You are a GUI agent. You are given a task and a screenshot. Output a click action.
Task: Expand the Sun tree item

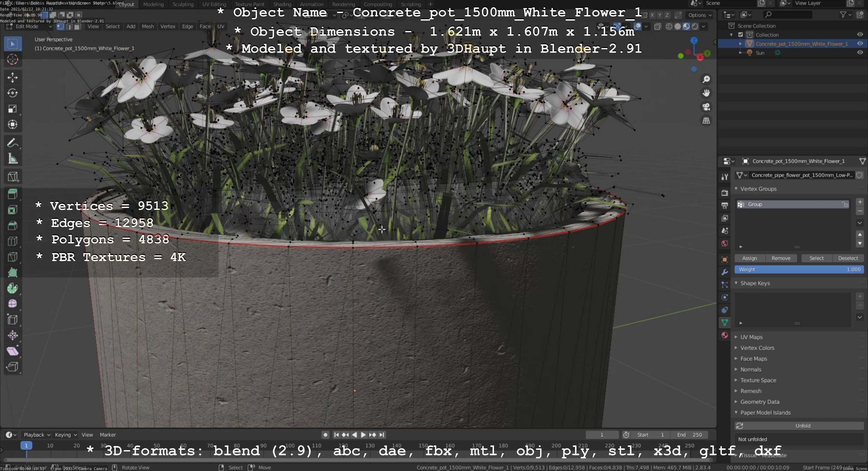pos(740,52)
